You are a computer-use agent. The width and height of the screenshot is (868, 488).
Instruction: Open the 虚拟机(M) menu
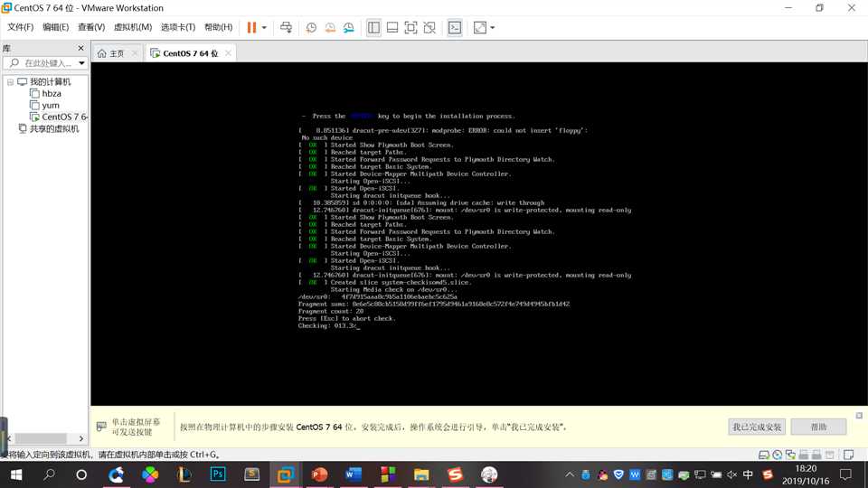click(x=133, y=27)
